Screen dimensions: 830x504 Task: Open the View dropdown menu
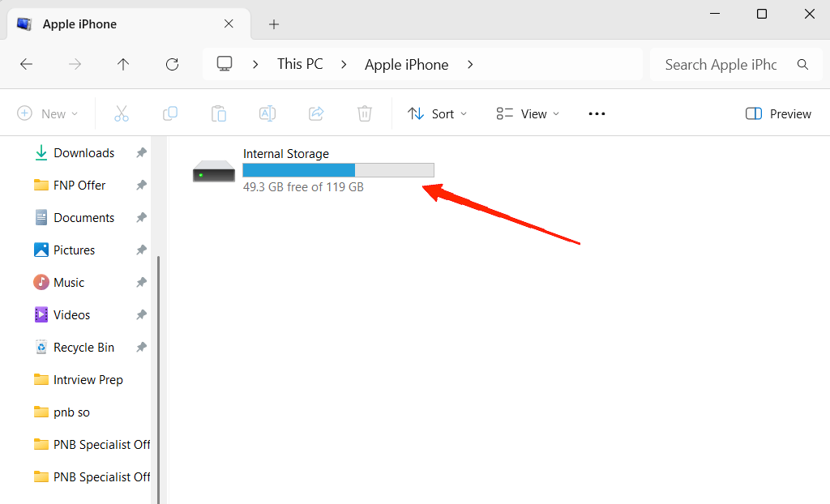click(x=528, y=113)
